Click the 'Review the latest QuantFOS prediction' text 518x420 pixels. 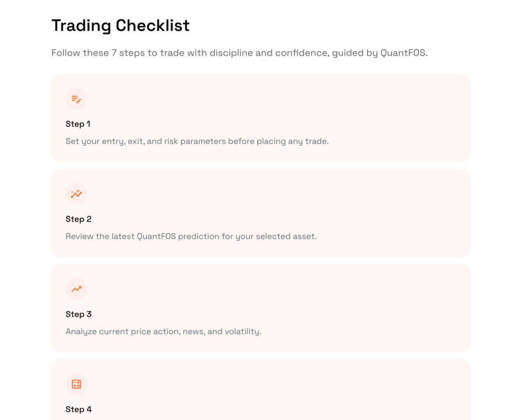(191, 236)
